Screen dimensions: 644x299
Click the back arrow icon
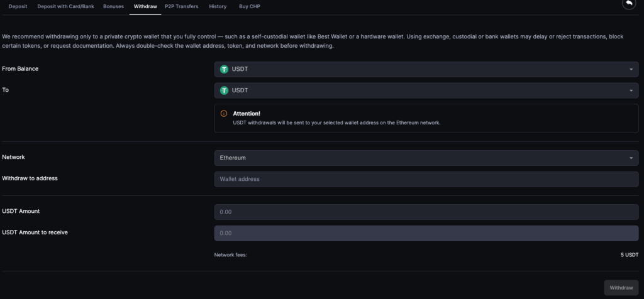(628, 4)
